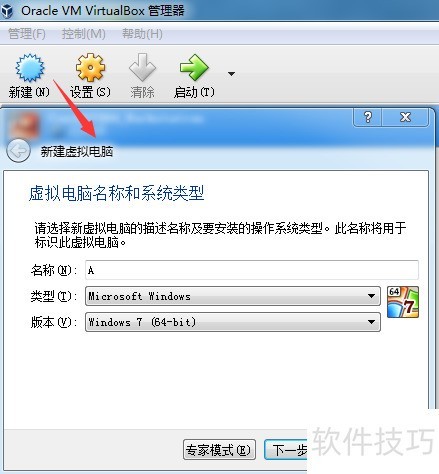Screen dimensions: 439x474
Task: Click the 新建虚拟电脑 wizard title text
Action: point(77,152)
